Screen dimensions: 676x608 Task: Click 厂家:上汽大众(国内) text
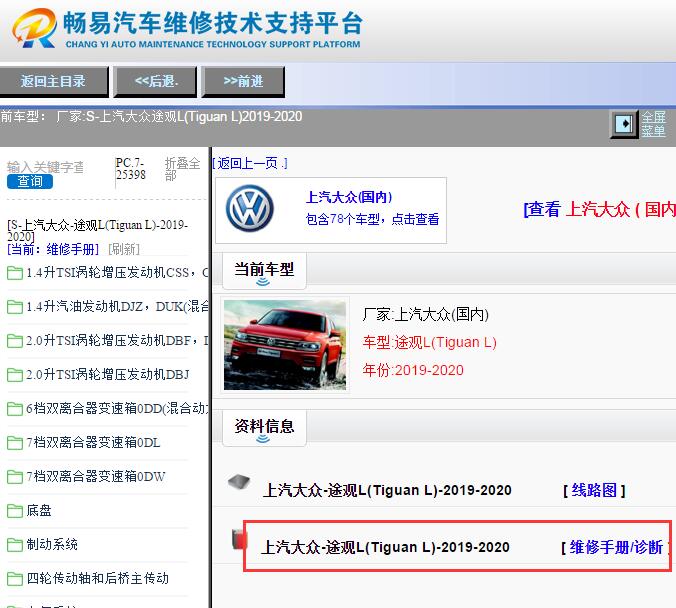point(426,314)
